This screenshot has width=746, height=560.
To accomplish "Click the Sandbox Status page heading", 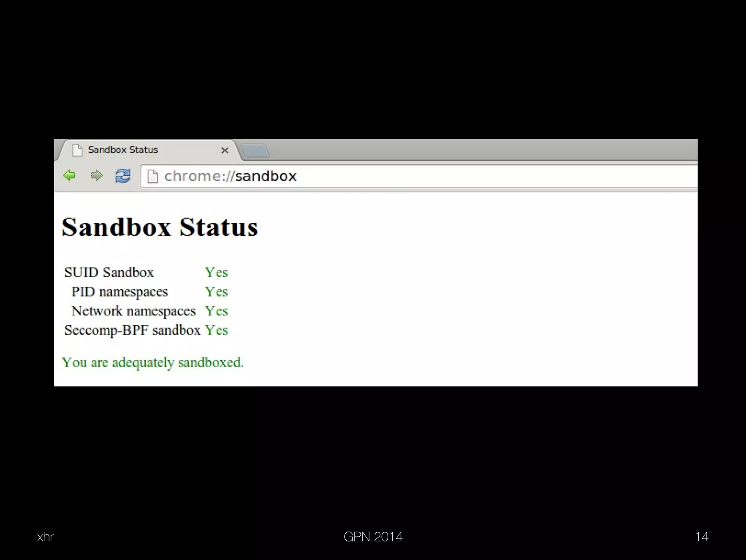I will click(x=160, y=227).
